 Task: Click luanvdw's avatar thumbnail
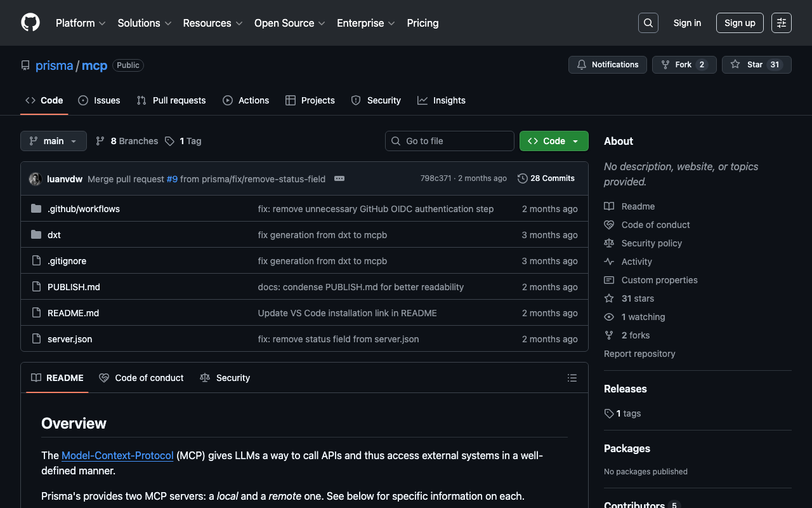click(36, 179)
